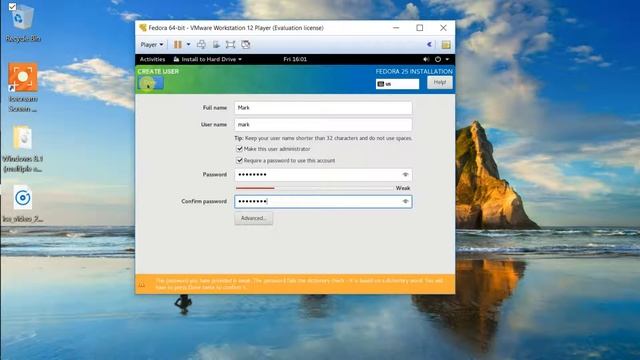
Task: Open the Fri 16:01 clock menu
Action: [x=295, y=59]
